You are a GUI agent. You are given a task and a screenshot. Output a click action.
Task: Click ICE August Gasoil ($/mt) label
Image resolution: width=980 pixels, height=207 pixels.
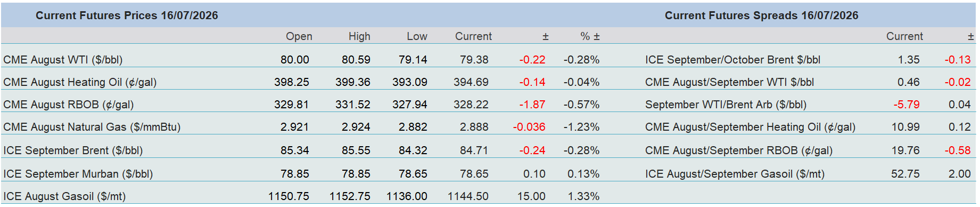pyautogui.click(x=64, y=196)
